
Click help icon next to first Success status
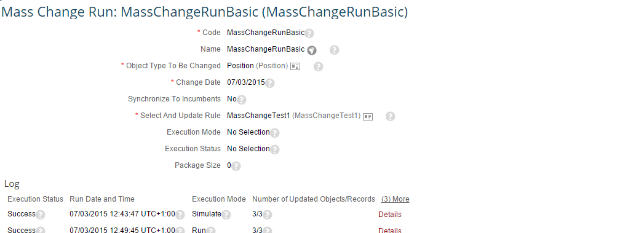point(40,215)
